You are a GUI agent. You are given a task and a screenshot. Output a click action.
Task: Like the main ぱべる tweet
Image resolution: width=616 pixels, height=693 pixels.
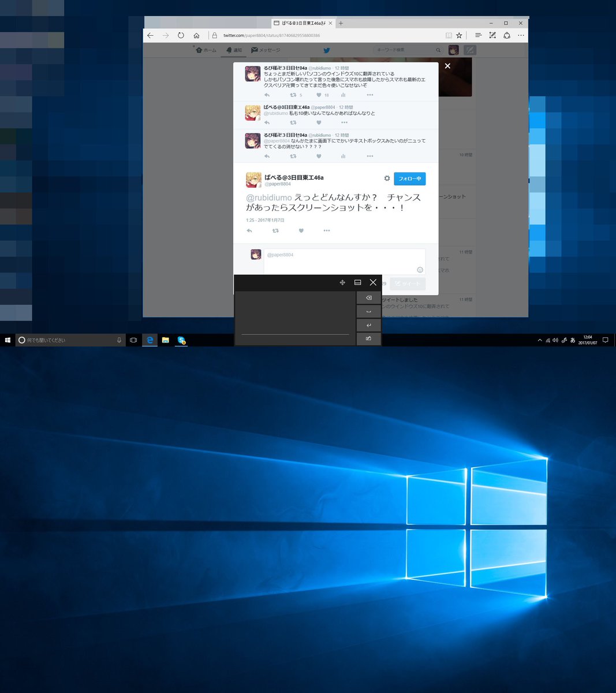point(301,230)
